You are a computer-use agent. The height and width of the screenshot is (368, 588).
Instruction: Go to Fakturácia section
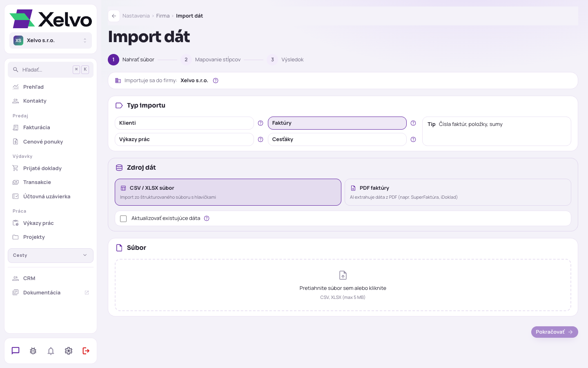[51, 128]
